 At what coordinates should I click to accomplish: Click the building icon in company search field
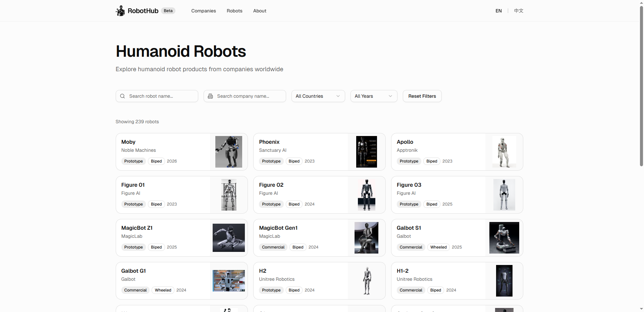pos(210,96)
